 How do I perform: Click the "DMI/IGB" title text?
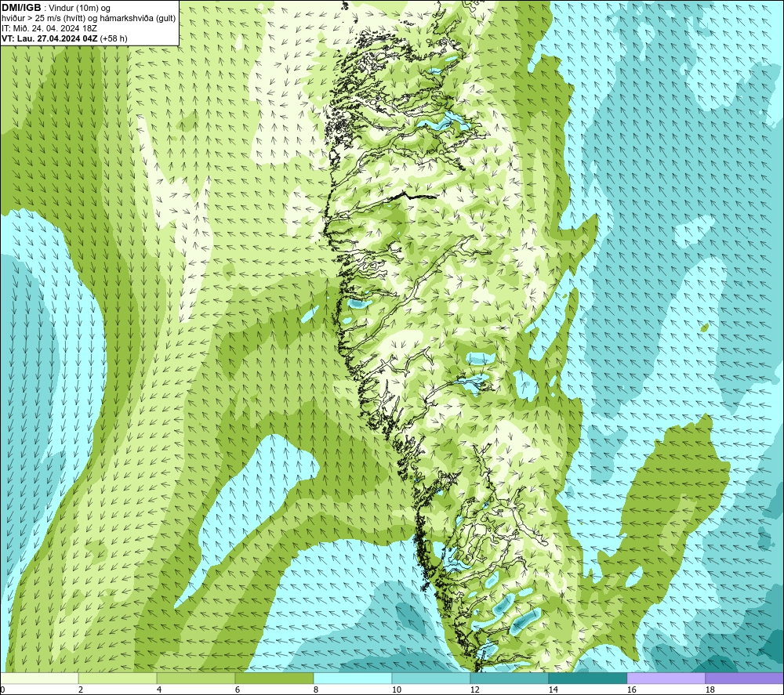click(21, 8)
